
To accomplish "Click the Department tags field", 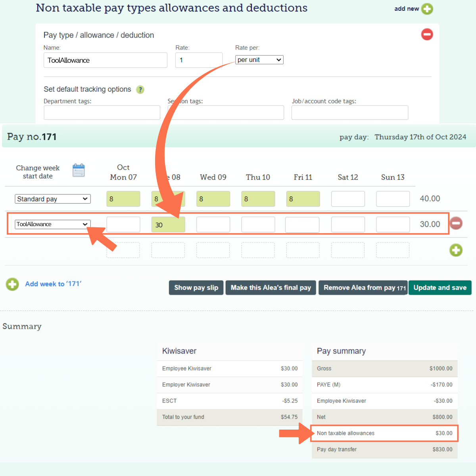I will click(102, 112).
